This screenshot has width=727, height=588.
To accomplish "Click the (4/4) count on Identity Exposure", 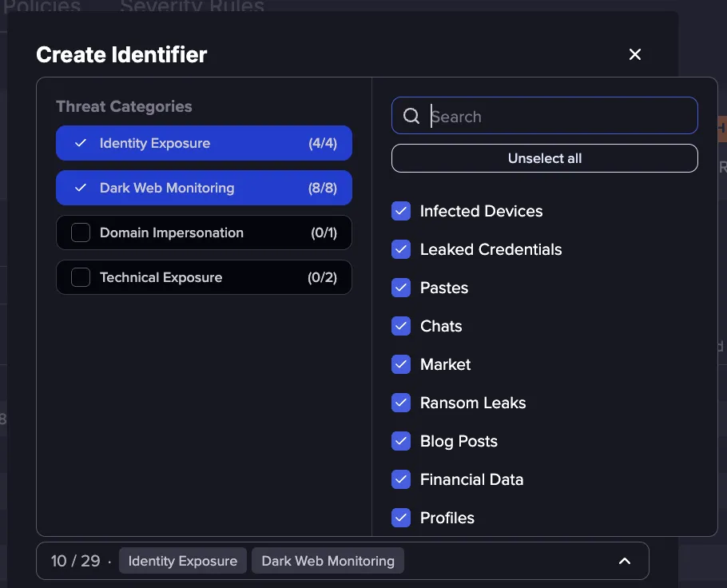I will pos(323,143).
